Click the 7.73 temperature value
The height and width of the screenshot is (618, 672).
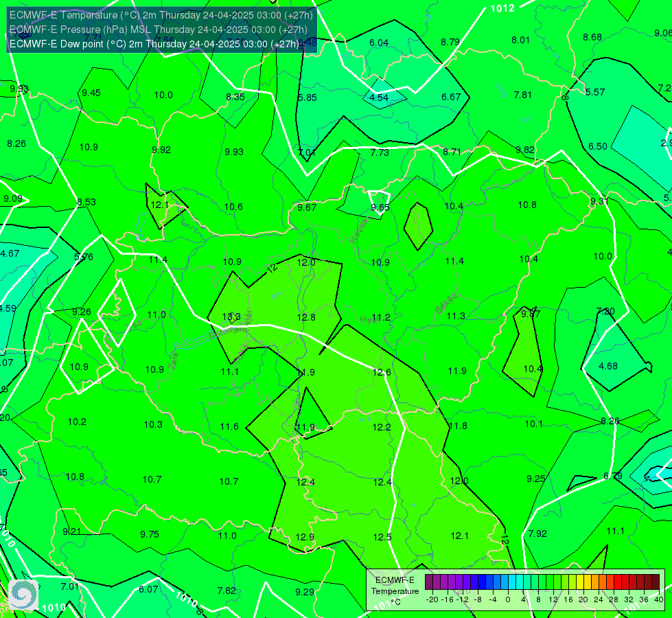click(380, 152)
